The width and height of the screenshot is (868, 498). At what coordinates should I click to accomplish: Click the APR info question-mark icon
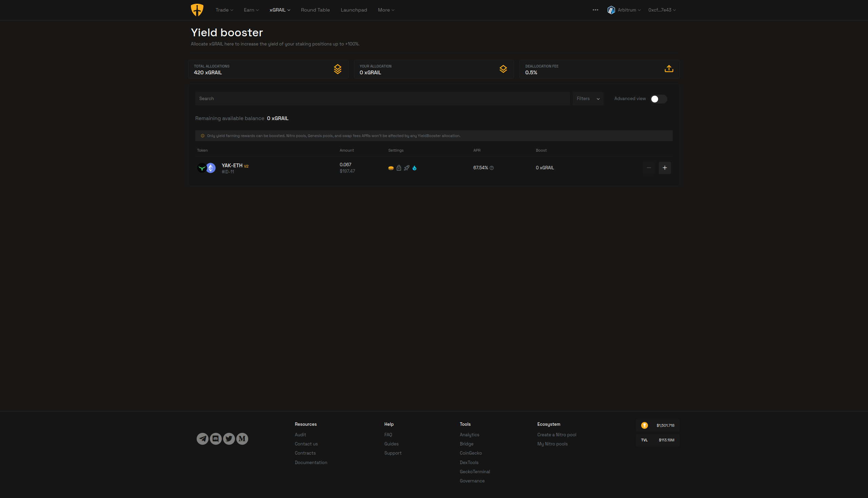[492, 168]
